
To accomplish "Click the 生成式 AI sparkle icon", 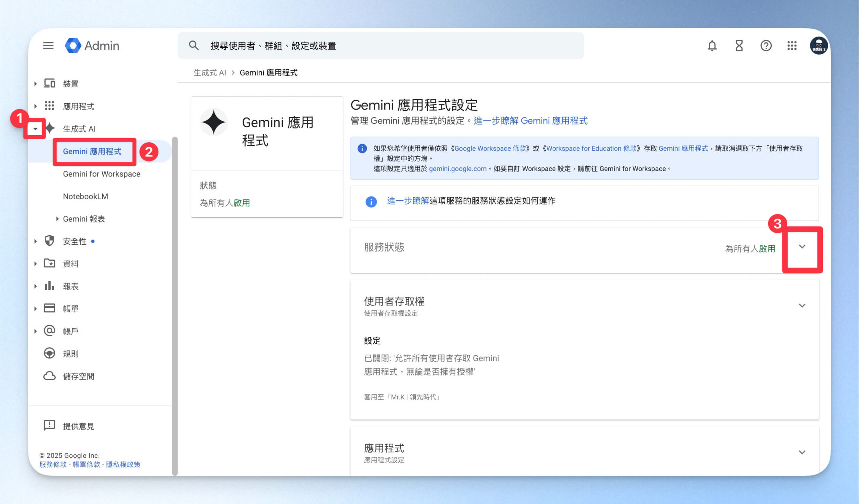I will tap(50, 128).
